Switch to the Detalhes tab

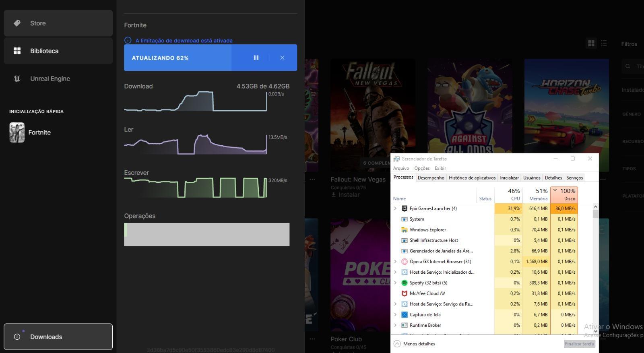(553, 178)
